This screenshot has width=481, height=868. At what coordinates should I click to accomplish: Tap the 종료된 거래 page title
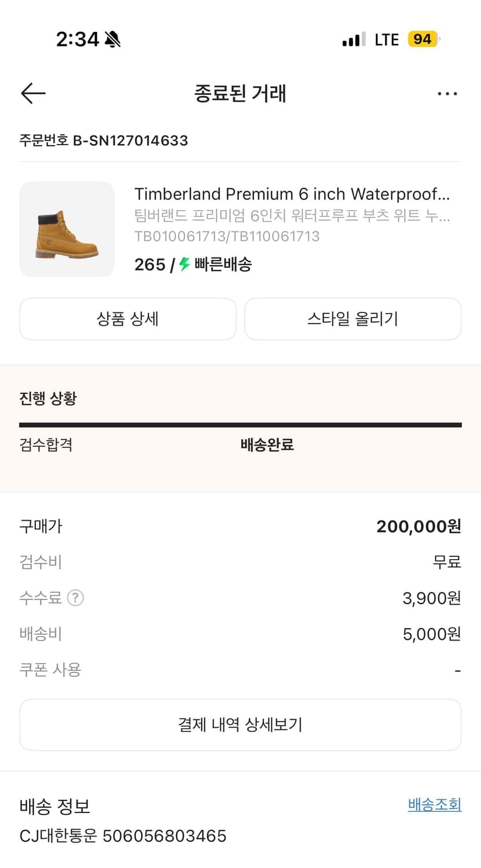tap(240, 93)
